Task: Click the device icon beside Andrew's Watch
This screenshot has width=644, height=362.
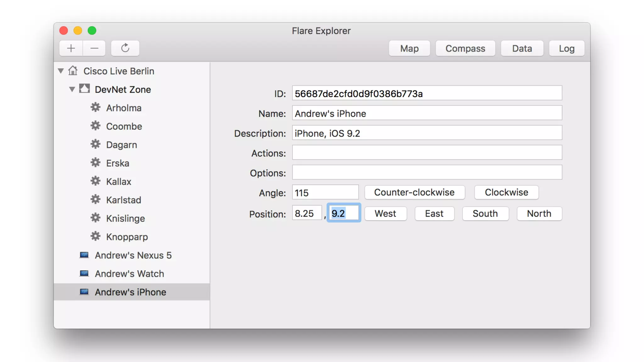Action: pos(84,273)
